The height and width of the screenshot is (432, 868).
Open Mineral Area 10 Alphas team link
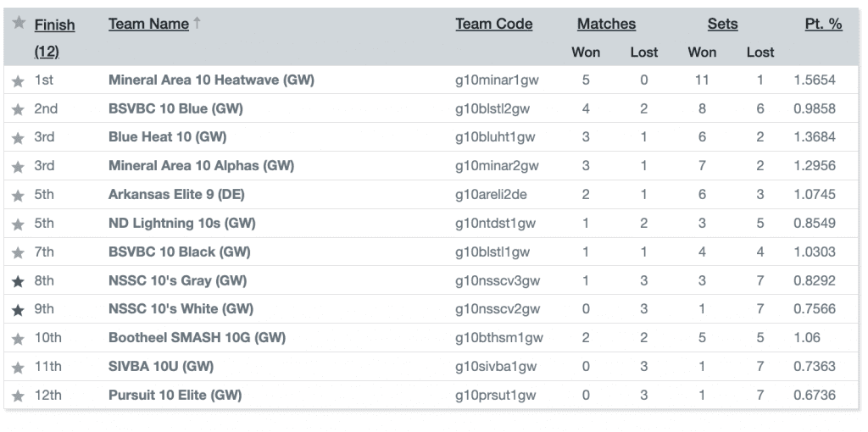point(201,165)
